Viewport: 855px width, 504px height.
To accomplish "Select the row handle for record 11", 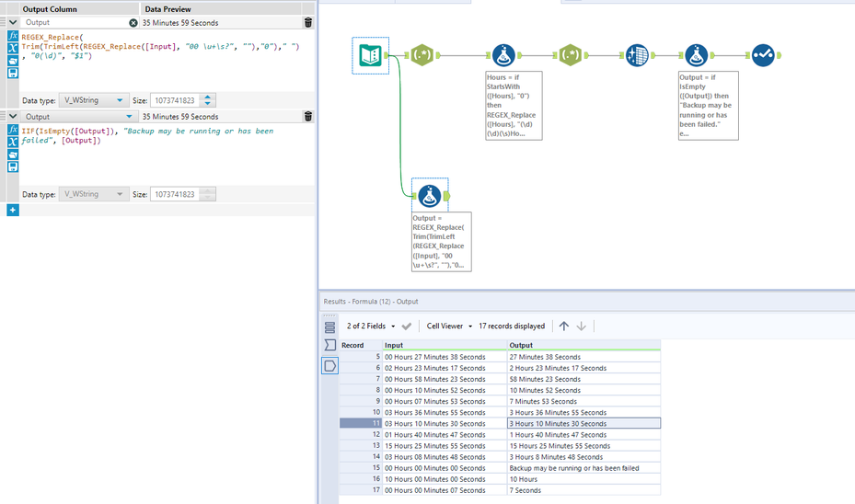I will pos(361,423).
